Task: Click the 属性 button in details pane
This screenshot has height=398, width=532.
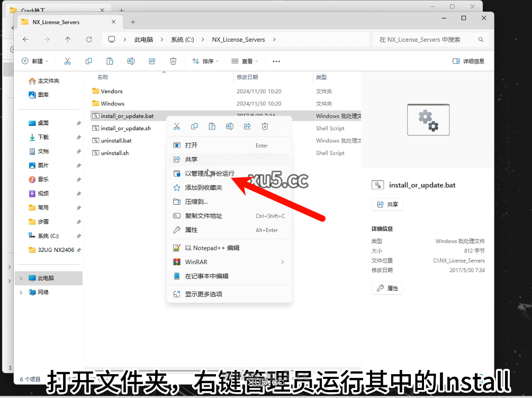Action: [387, 288]
